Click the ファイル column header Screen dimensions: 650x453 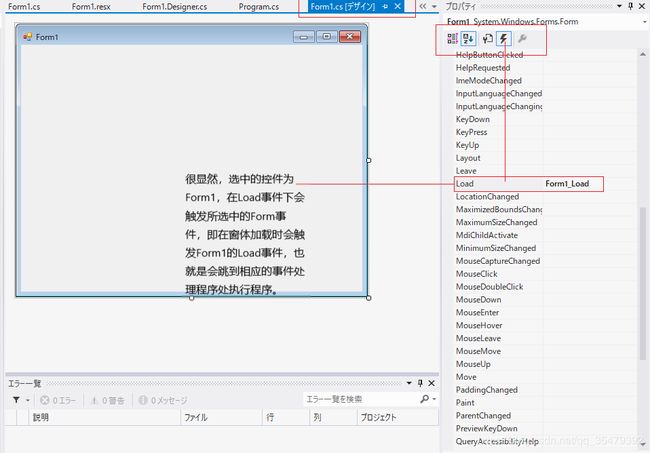[221, 417]
